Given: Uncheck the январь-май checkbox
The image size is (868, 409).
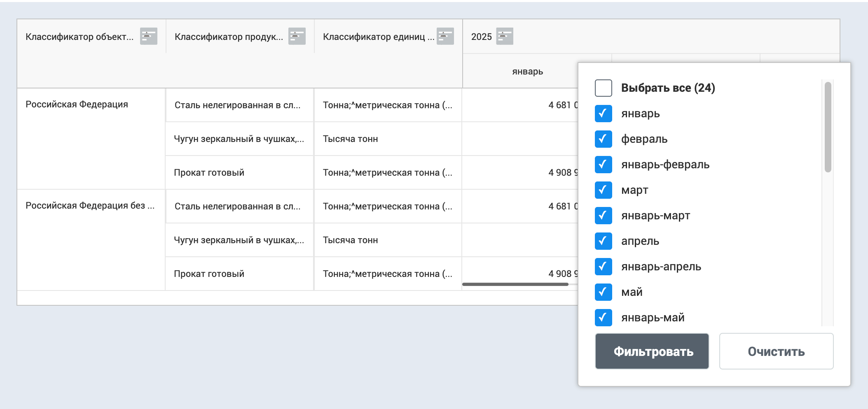Looking at the screenshot, I should click(603, 318).
